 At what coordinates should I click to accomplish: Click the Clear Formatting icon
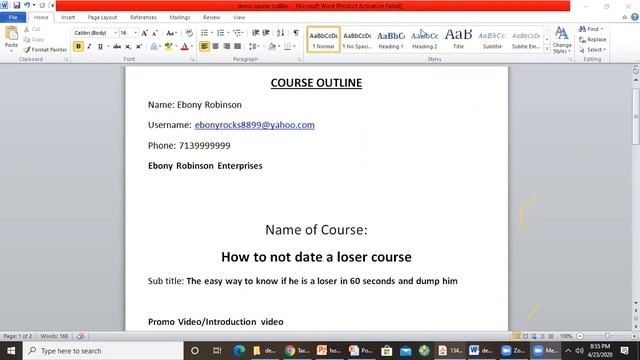[189, 33]
